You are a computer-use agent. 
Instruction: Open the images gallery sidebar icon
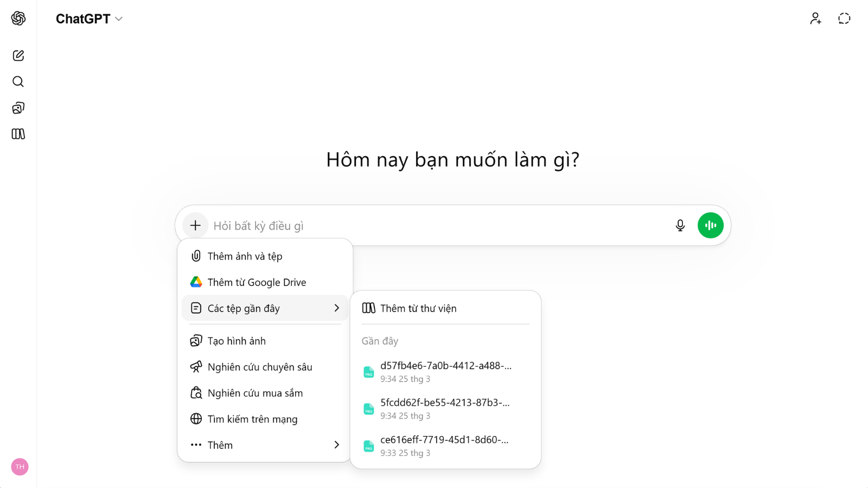(x=18, y=108)
